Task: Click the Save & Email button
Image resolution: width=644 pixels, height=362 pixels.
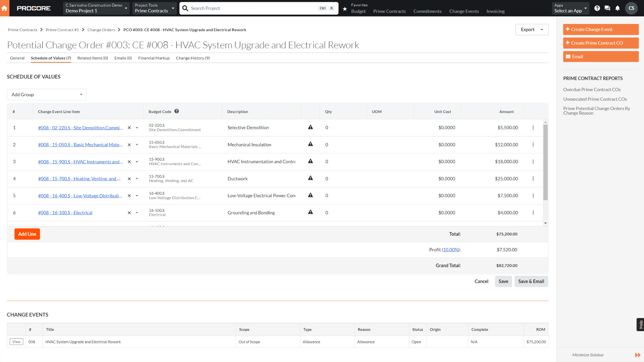Action: coord(531,281)
